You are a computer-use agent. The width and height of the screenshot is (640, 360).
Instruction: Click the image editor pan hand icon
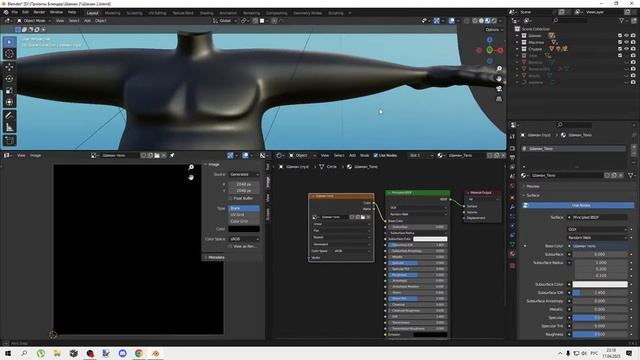point(191,177)
